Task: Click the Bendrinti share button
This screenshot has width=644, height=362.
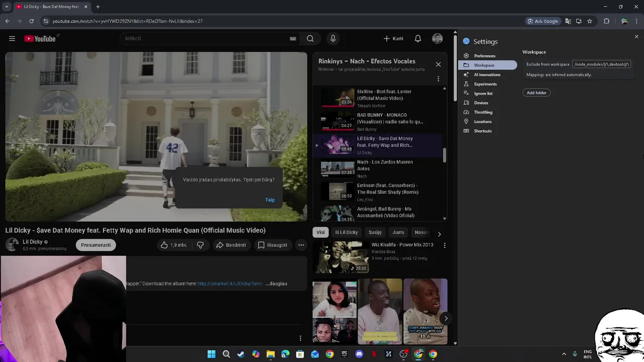Action: pyautogui.click(x=231, y=245)
